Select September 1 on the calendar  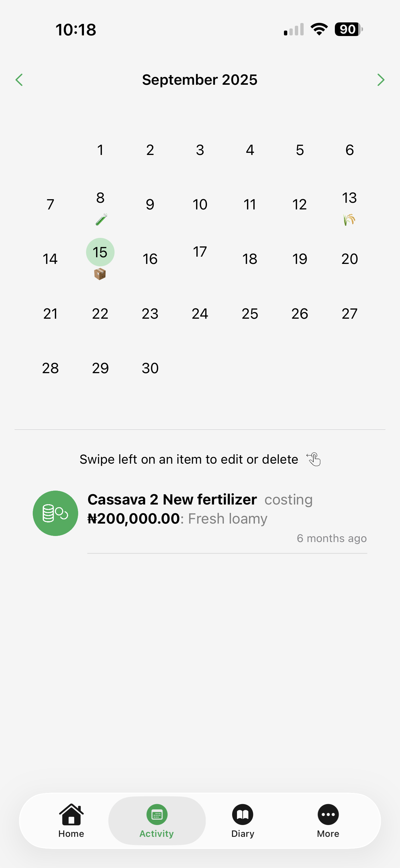pyautogui.click(x=100, y=150)
